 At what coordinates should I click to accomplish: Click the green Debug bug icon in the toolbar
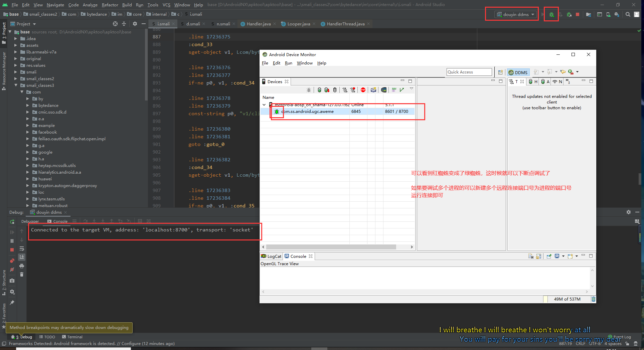coord(551,15)
